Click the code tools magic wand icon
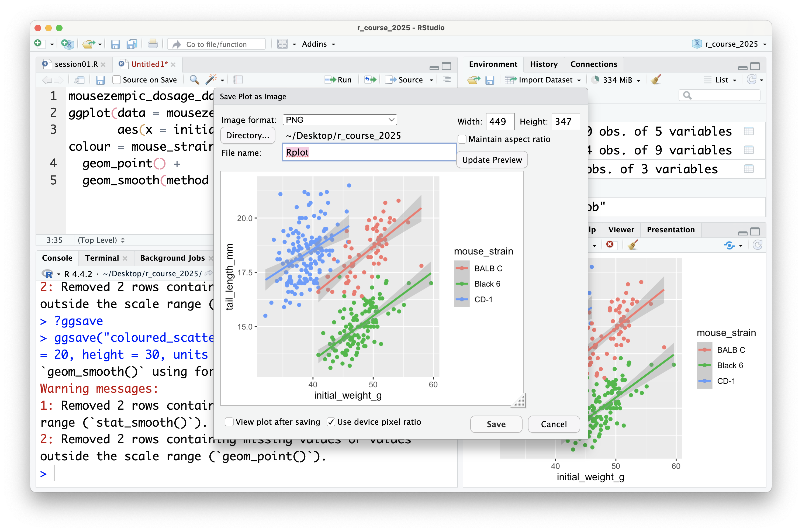The image size is (802, 532). [211, 80]
